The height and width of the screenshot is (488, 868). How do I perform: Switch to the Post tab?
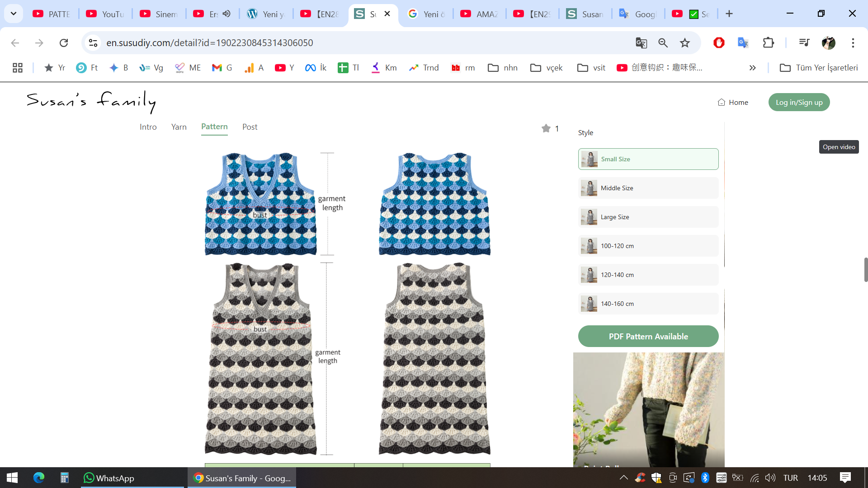(x=250, y=127)
